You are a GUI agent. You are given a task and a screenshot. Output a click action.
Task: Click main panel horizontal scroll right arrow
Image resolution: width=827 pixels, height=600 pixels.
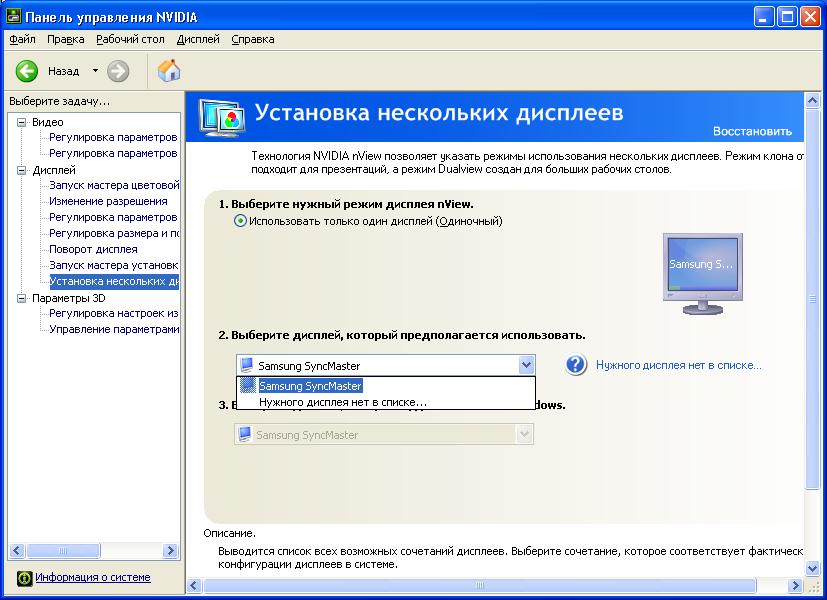coord(795,585)
